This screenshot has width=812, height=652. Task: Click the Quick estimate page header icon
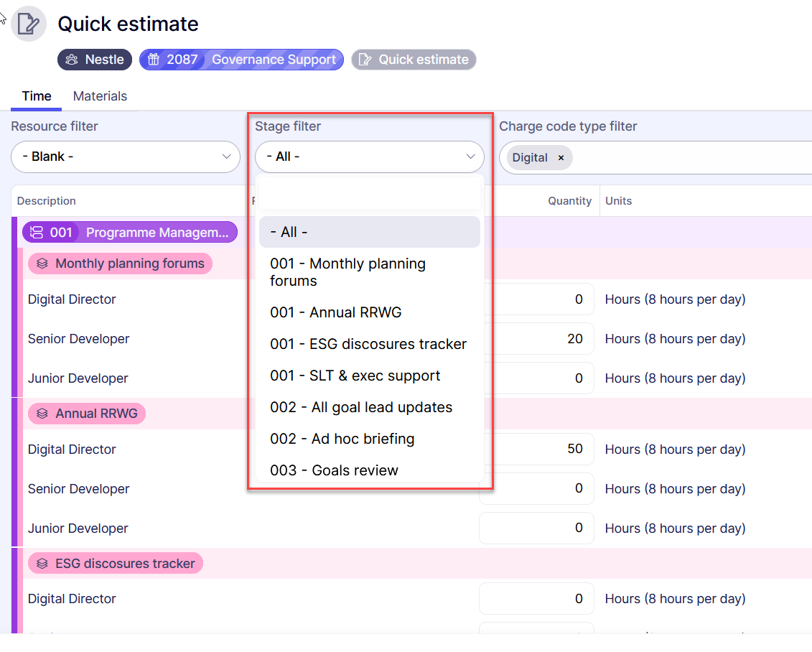29,24
